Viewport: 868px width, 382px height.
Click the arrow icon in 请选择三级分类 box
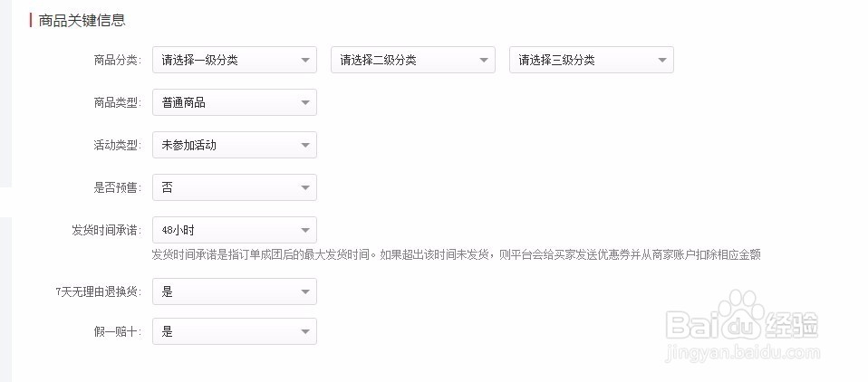(662, 61)
